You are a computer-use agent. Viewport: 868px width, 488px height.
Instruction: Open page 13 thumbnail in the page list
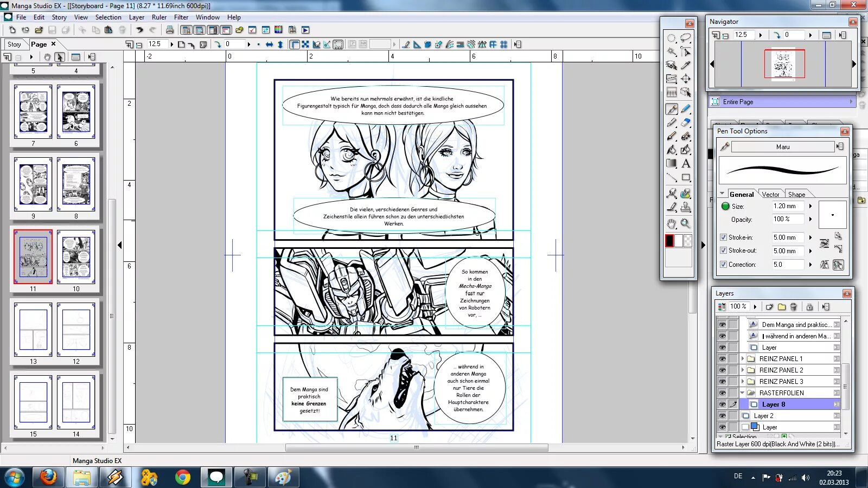point(33,330)
